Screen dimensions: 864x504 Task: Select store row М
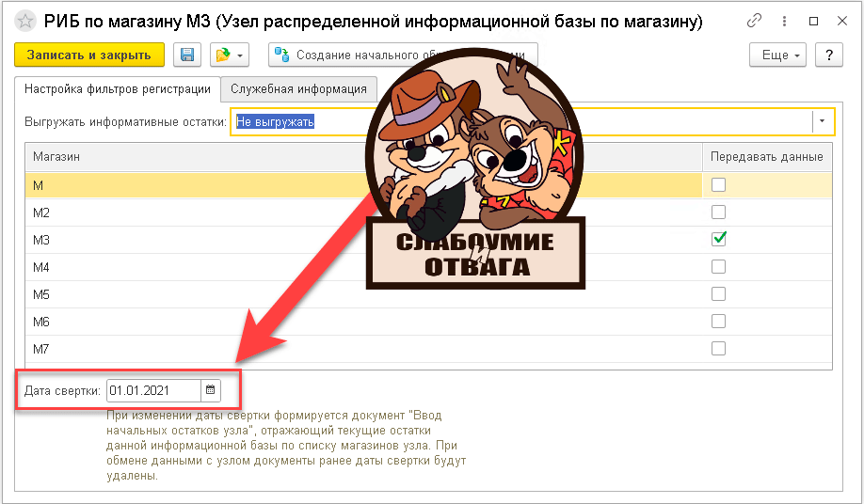click(428, 185)
